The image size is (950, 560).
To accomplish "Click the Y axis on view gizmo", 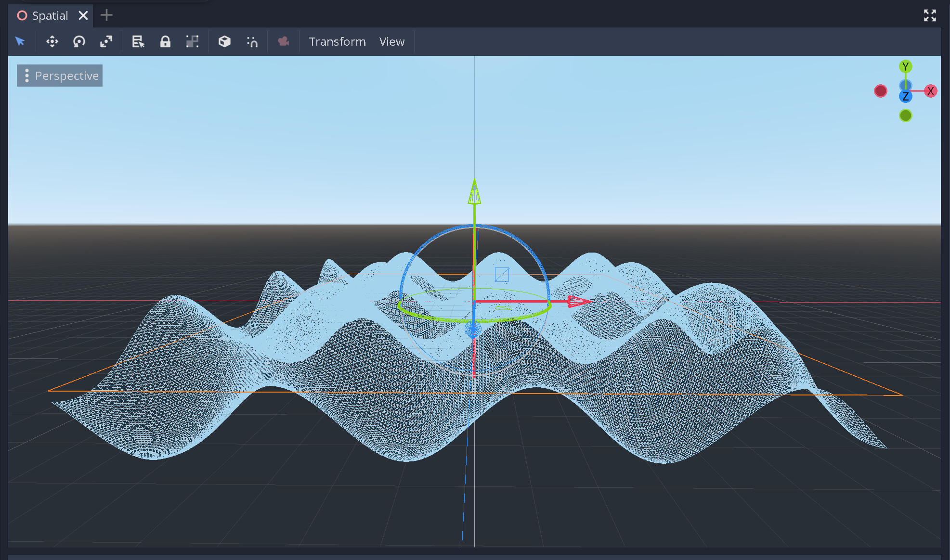I will [x=905, y=66].
